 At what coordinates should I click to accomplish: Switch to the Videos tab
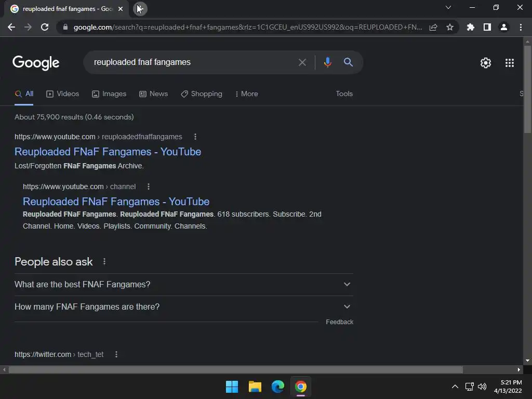[x=62, y=94]
